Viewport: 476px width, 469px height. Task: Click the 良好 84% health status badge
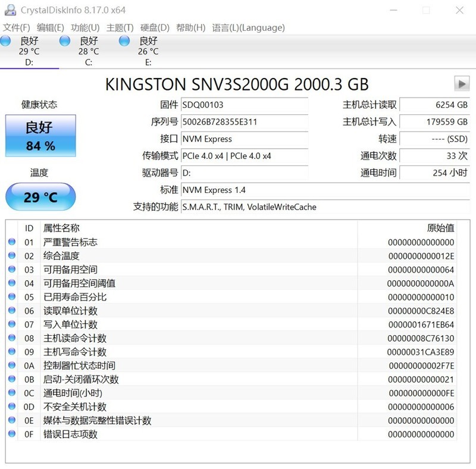click(40, 135)
